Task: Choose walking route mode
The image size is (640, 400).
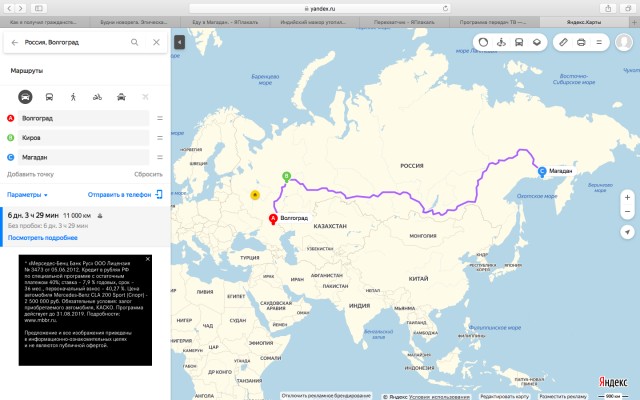Action: tap(73, 97)
